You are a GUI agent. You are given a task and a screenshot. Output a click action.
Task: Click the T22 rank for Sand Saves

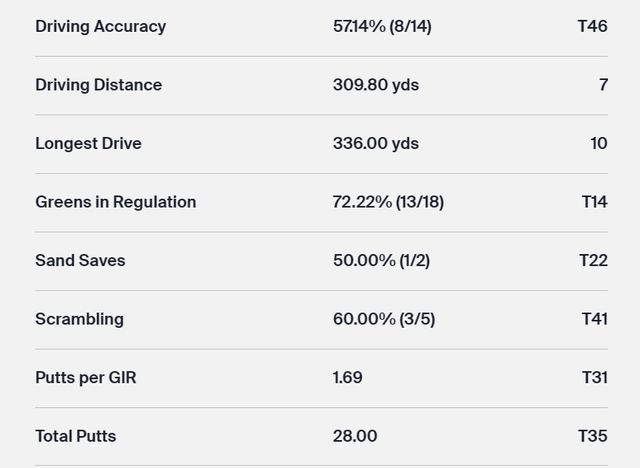593,260
